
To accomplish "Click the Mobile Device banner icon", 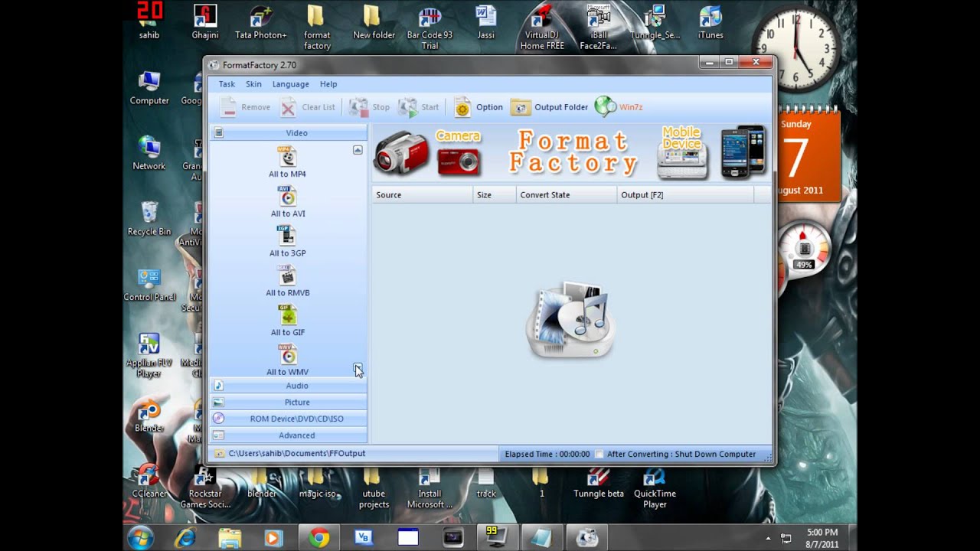I will pos(682,153).
